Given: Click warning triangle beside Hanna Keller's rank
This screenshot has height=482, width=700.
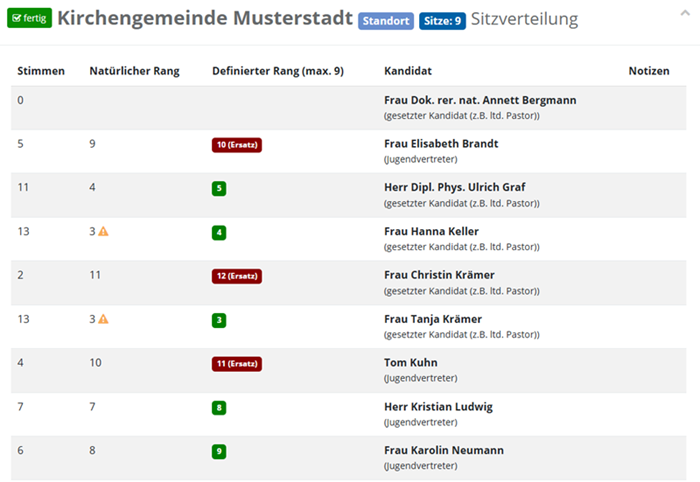Looking at the screenshot, I should (x=104, y=231).
